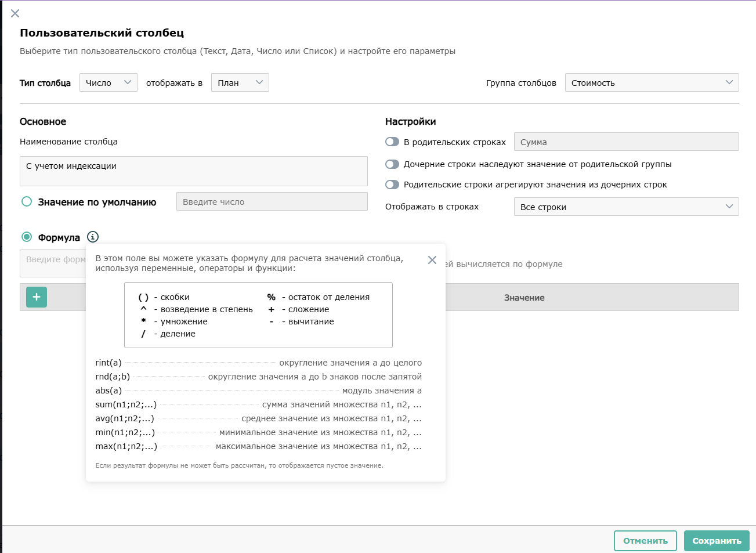Open the 'отображать в' План dropdown
This screenshot has height=553, width=756.
pos(240,82)
